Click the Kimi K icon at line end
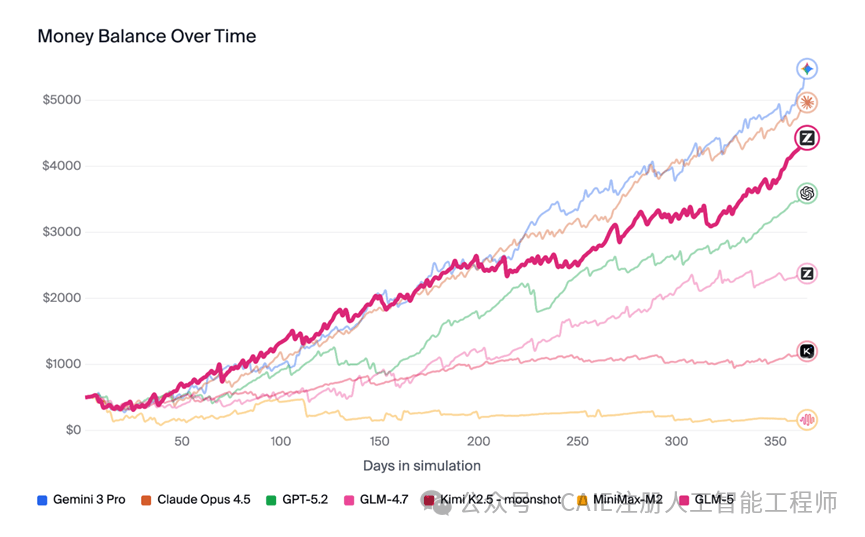This screenshot has width=865, height=537. pyautogui.click(x=807, y=351)
